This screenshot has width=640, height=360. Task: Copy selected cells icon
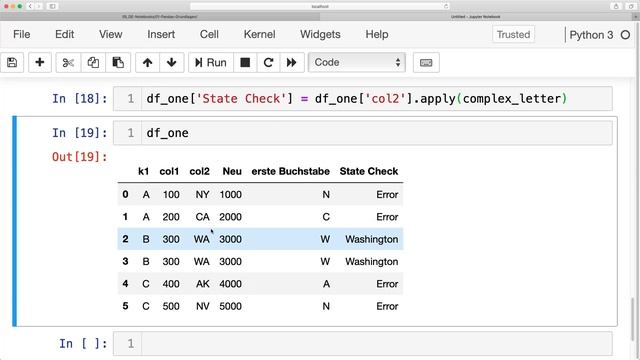pyautogui.click(x=93, y=62)
